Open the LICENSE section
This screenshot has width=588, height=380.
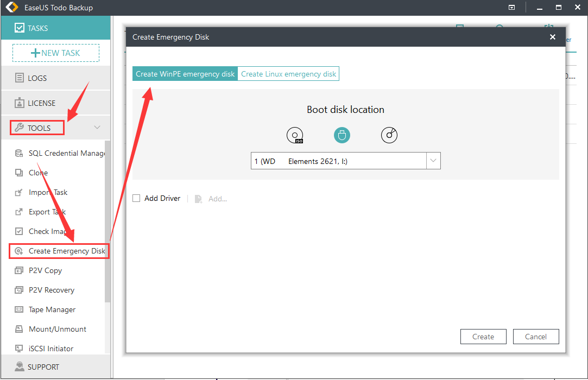55,103
